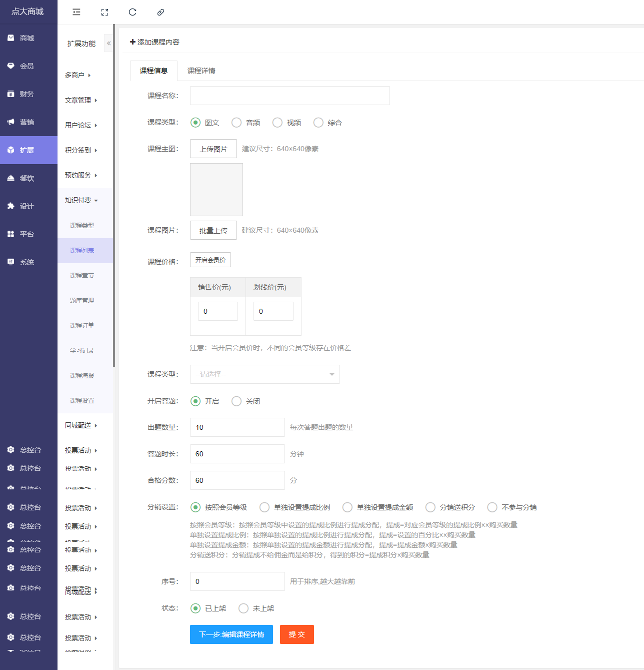Collapse the 扩展功能 submenu panel arrow
This screenshot has height=670, width=644.
click(108, 43)
